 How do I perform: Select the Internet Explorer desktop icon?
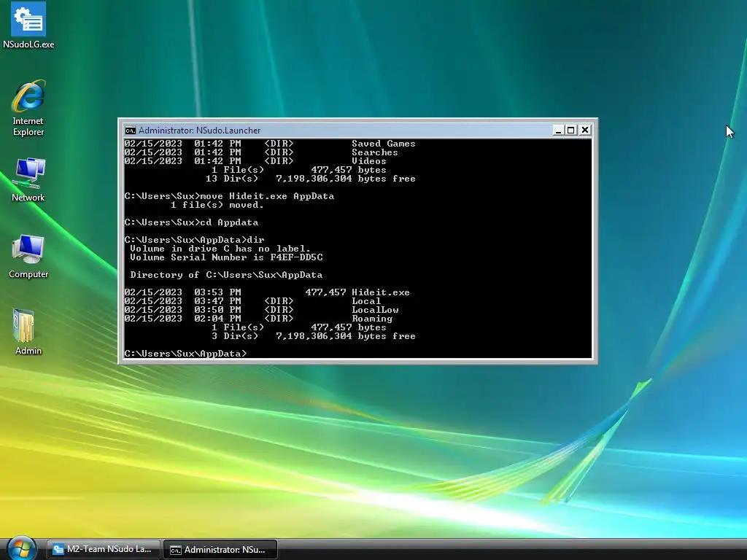tap(28, 108)
